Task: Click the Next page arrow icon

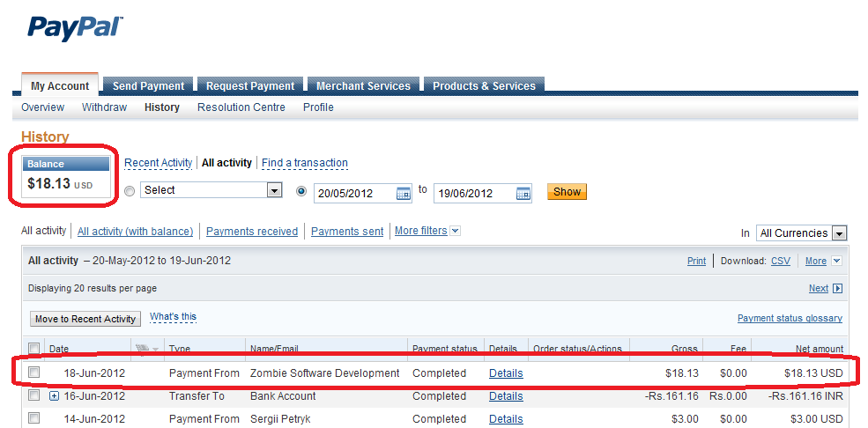Action: point(837,288)
